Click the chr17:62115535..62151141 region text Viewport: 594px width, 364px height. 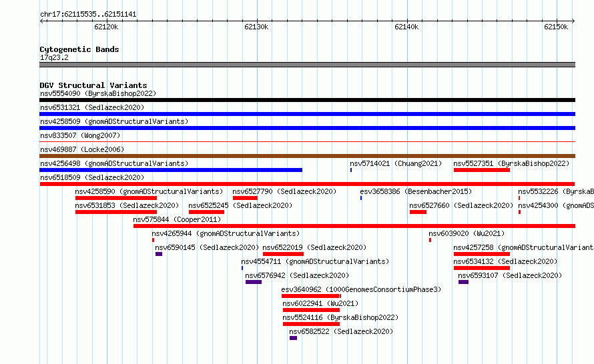point(88,15)
